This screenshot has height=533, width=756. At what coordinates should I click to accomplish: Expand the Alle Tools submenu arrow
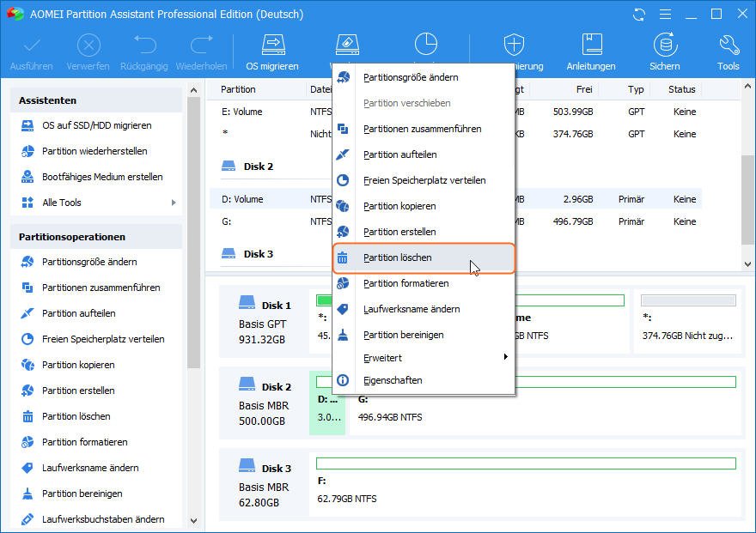174,203
